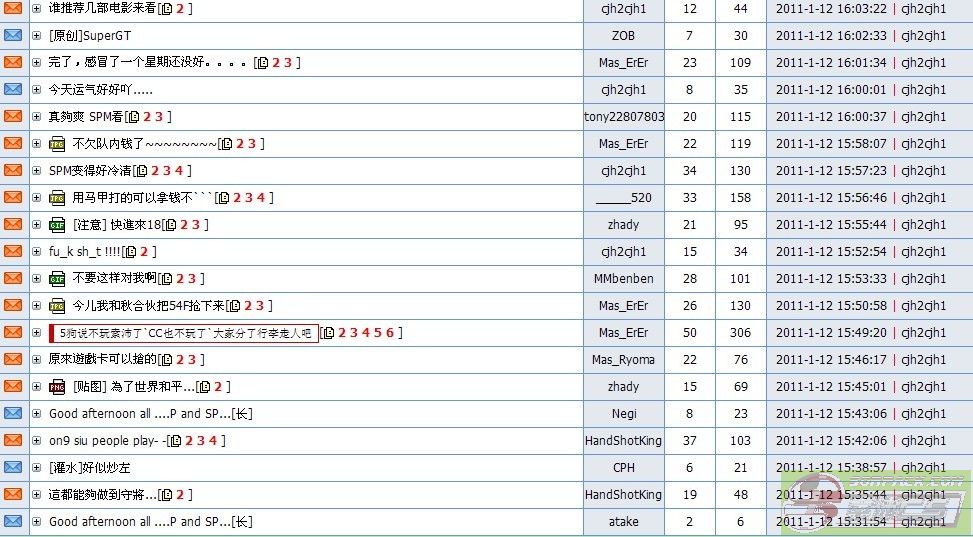Open thread 完了，感冒了一个星期还没好
The image size is (973, 537).
click(150, 63)
